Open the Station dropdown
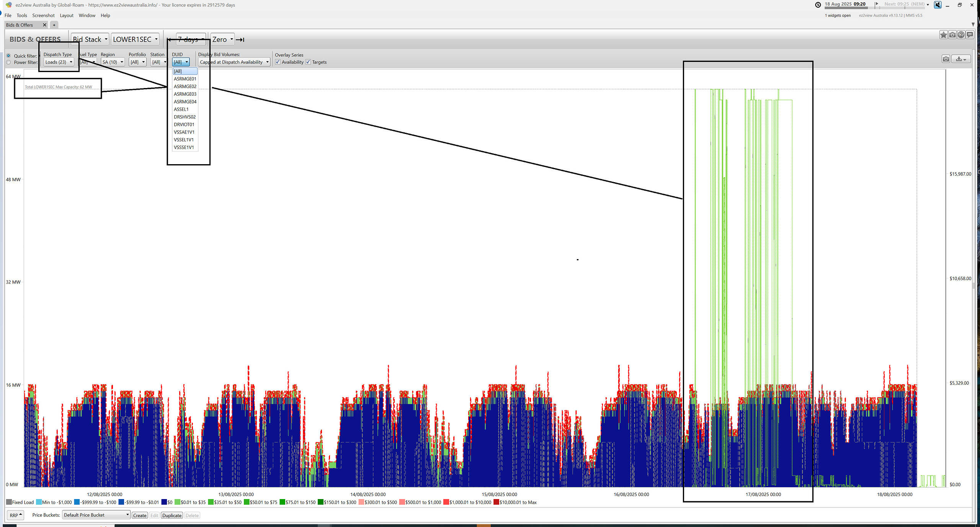Screen dimensions: 980x527 158,62
